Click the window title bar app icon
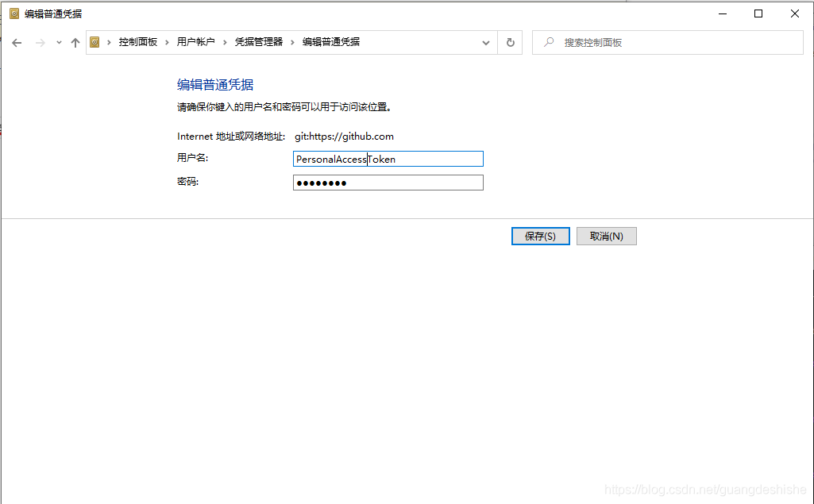Image resolution: width=814 pixels, height=504 pixels. (14, 13)
